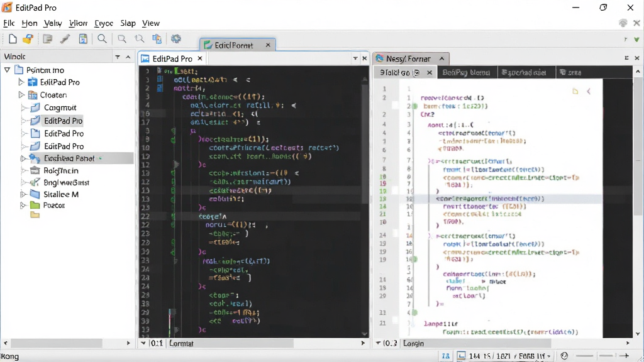
Task: Click Longin label below right editor
Action: [x=413, y=343]
